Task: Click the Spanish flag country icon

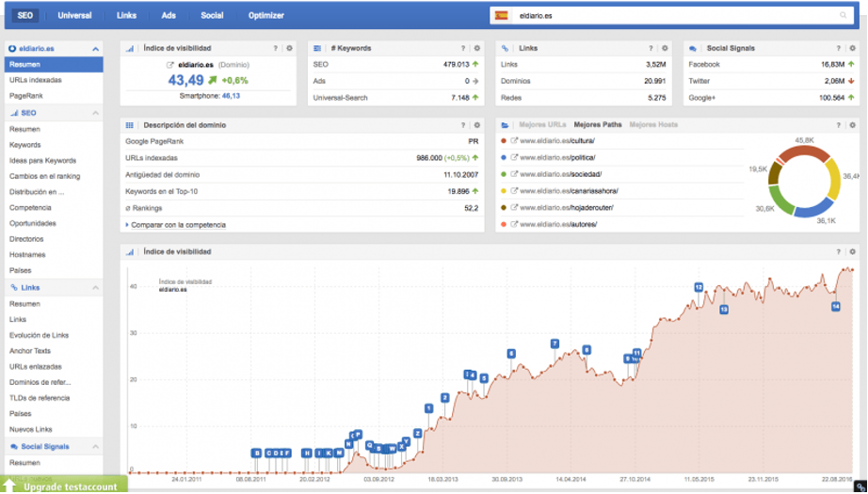Action: 501,16
